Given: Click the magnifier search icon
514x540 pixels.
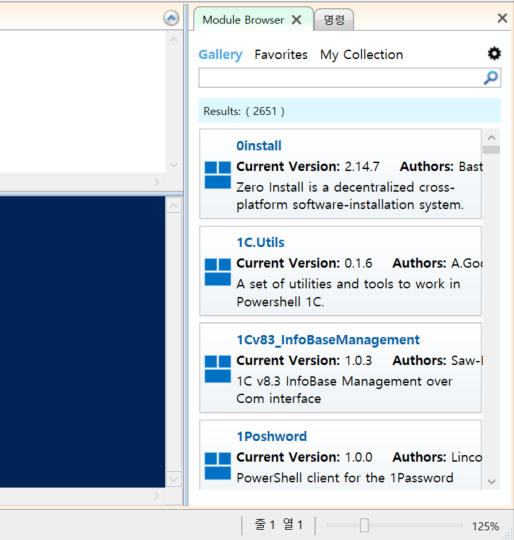Looking at the screenshot, I should coord(491,78).
